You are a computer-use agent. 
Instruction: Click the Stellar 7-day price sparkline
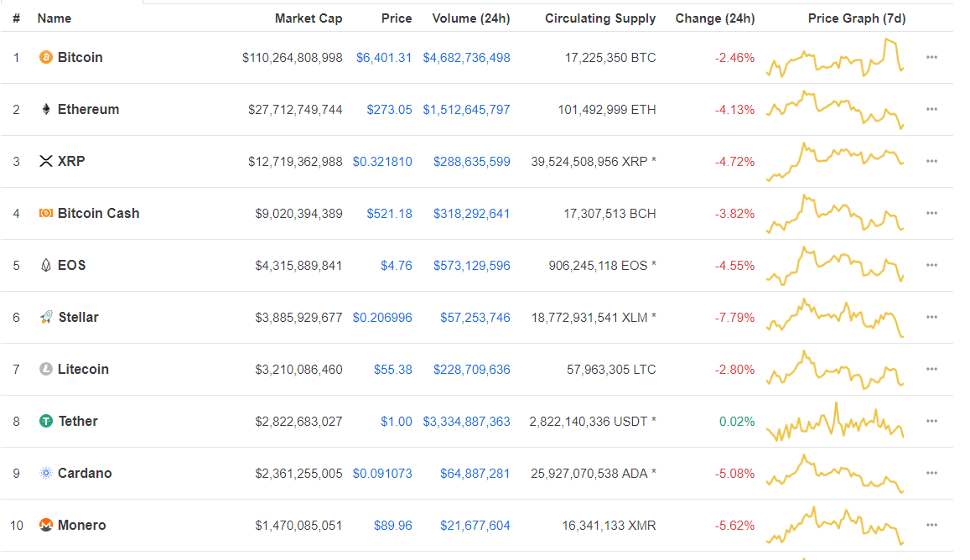click(835, 318)
